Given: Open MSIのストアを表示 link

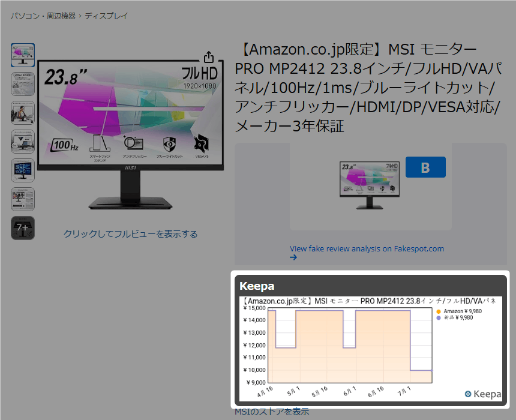Looking at the screenshot, I should (x=272, y=412).
